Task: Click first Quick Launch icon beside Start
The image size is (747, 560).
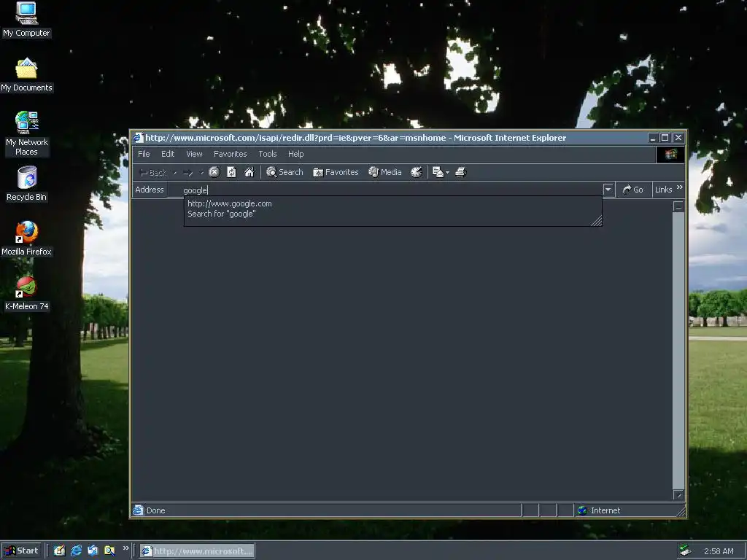Action: coord(59,551)
